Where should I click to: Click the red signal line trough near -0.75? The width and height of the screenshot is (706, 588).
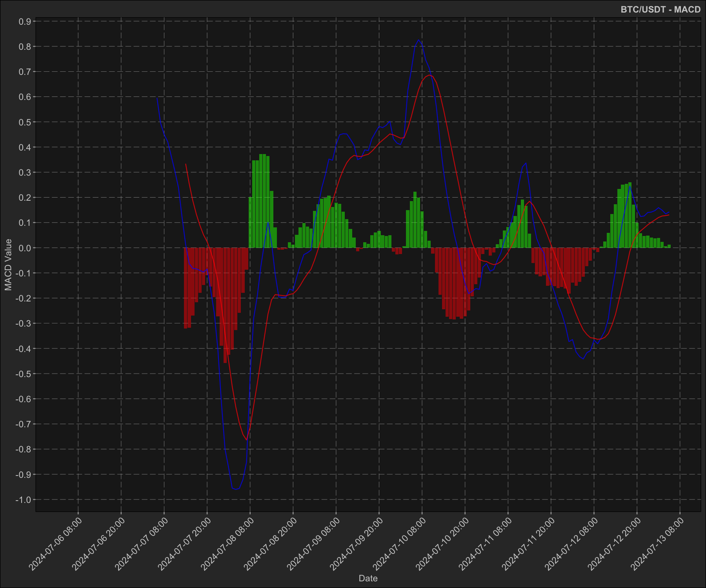246,439
